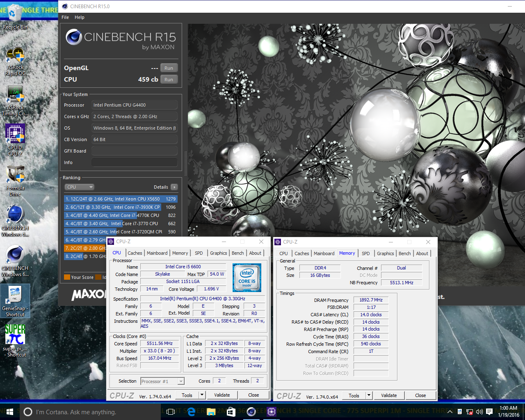The image size is (525, 420).
Task: Open Bench tab in left CPU-Z
Action: tap(238, 253)
